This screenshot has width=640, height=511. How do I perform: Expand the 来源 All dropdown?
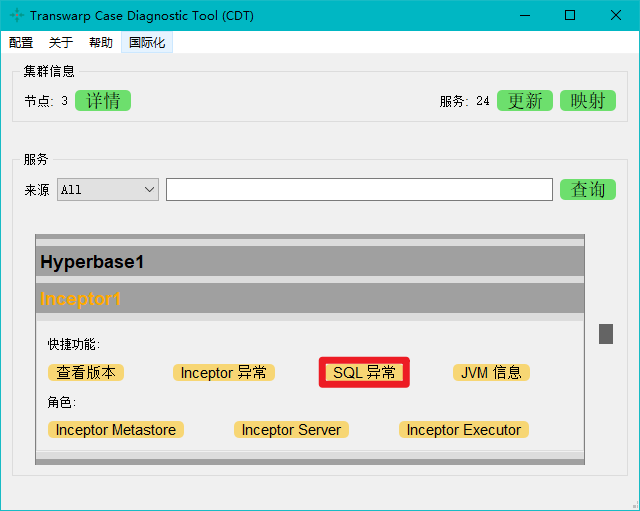[x=108, y=189]
